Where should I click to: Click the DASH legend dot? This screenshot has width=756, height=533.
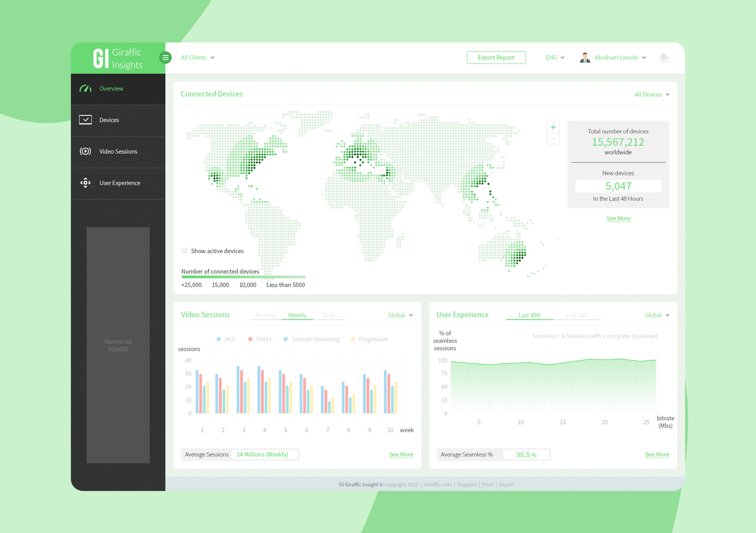[x=250, y=339]
